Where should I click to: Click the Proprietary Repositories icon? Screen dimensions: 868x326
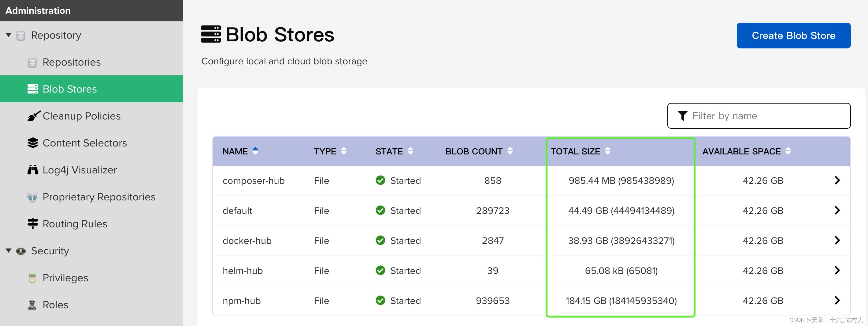tap(32, 197)
